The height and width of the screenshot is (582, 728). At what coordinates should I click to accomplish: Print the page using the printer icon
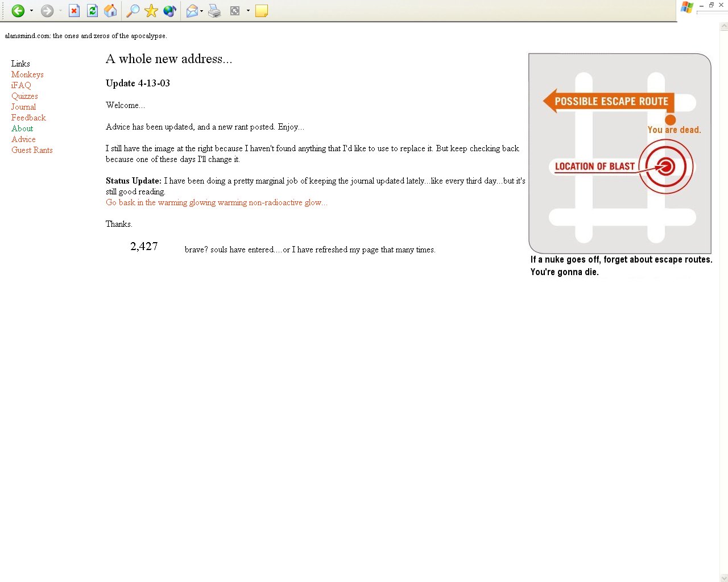click(214, 11)
